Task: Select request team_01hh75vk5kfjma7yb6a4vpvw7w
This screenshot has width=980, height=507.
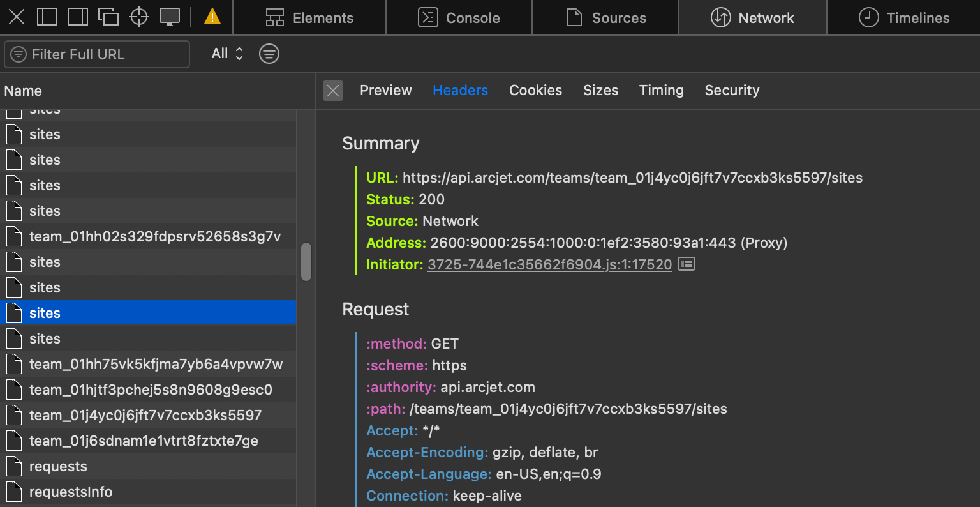Action: 148,364
